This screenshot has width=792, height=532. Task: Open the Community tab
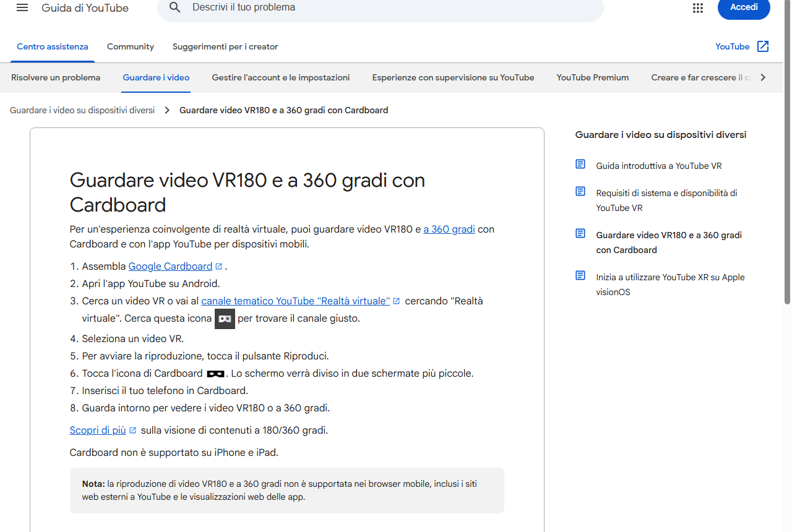coord(131,46)
